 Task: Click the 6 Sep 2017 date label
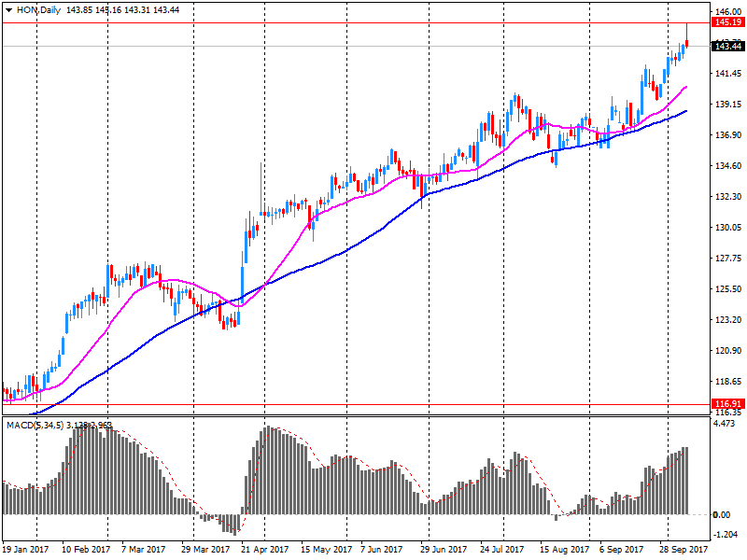(x=621, y=549)
